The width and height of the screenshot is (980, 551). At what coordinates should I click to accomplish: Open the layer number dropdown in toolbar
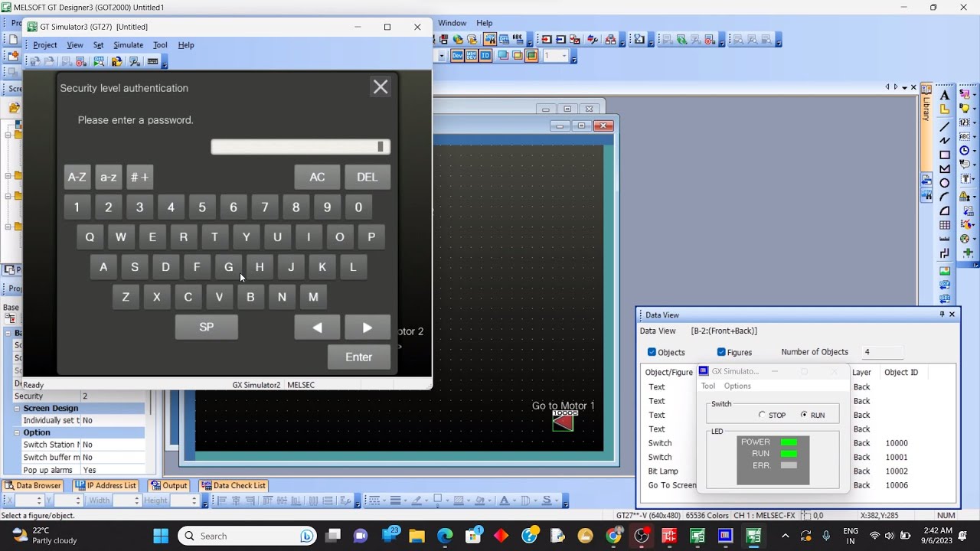(x=565, y=56)
